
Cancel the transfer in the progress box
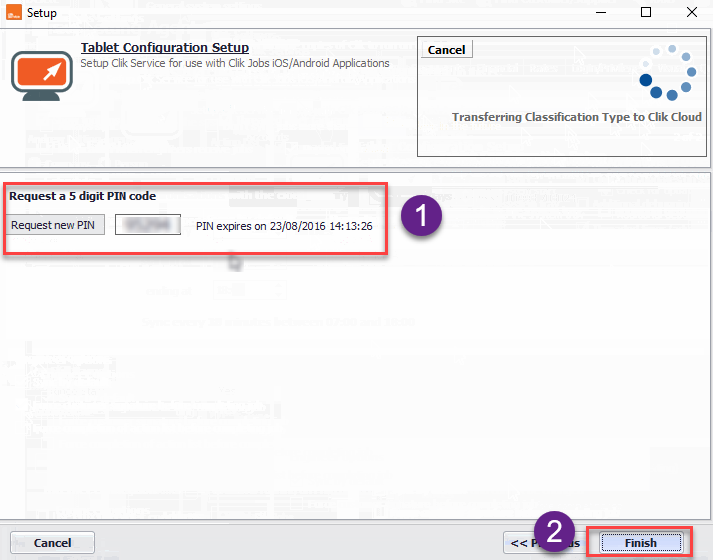446,50
